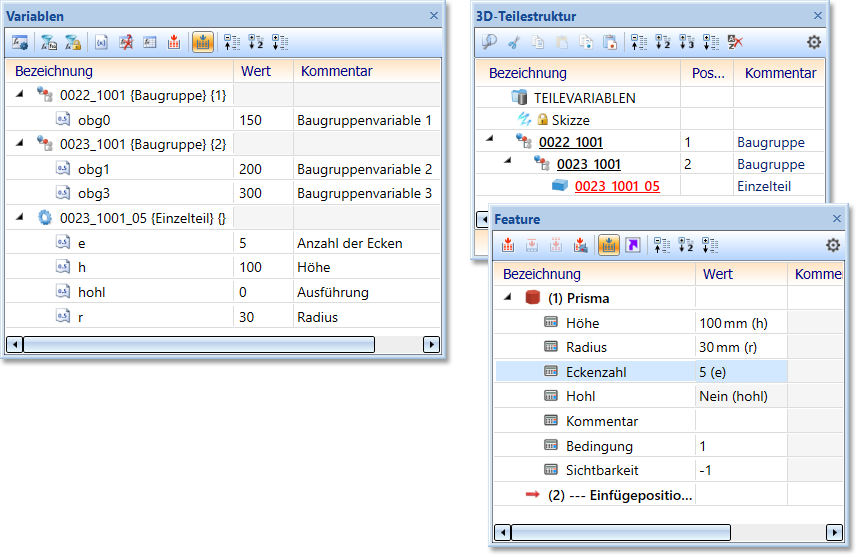Viewport: 856px width, 557px height.
Task: Click the copy icon in 3D-Teilestruktur toolbar
Action: pyautogui.click(x=538, y=42)
